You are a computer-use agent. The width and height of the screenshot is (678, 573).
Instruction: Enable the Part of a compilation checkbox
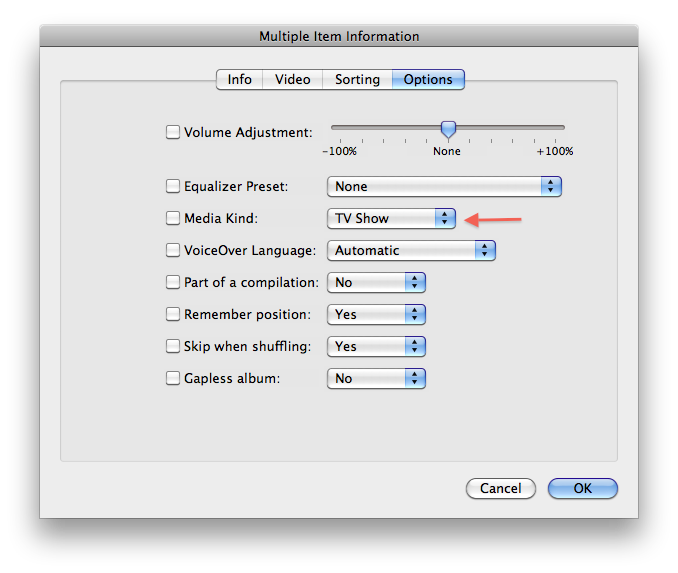[x=173, y=282]
